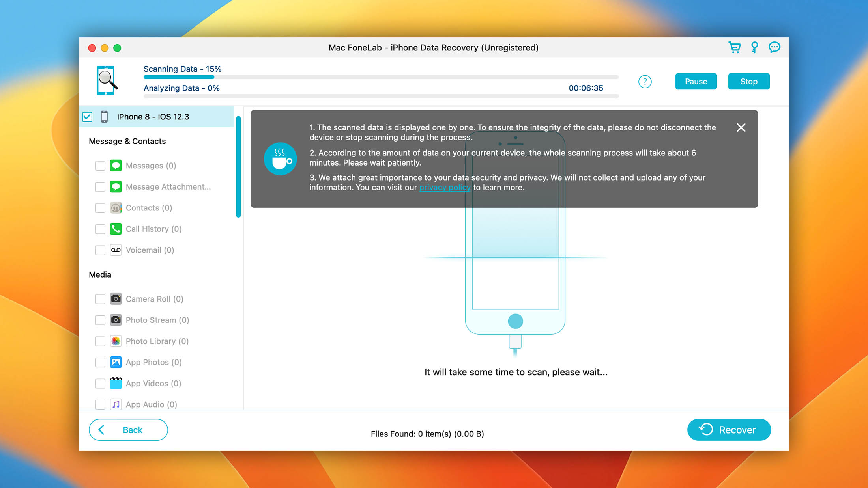Click the iPhone 8 - iOS 12.3 label
Viewport: 868px width, 488px height.
[x=153, y=117]
